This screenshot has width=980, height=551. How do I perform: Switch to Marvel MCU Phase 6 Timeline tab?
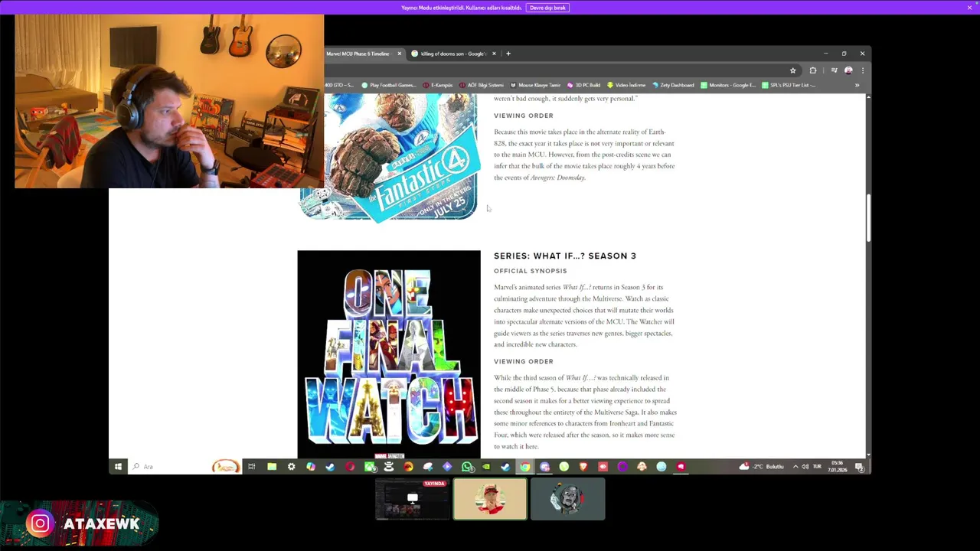pos(358,54)
